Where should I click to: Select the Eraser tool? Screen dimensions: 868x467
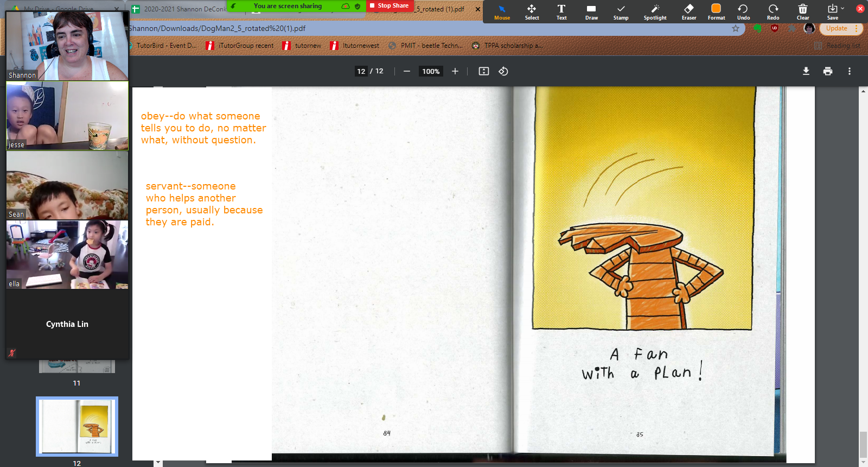point(689,12)
